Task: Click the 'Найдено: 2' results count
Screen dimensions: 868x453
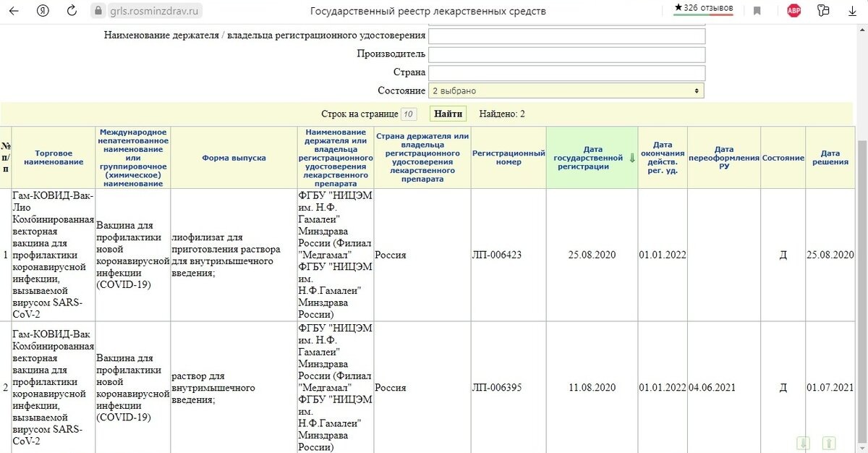Action: (x=502, y=114)
